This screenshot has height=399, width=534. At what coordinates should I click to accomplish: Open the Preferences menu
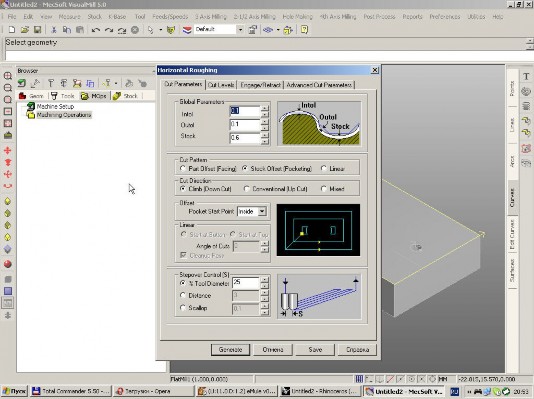445,17
